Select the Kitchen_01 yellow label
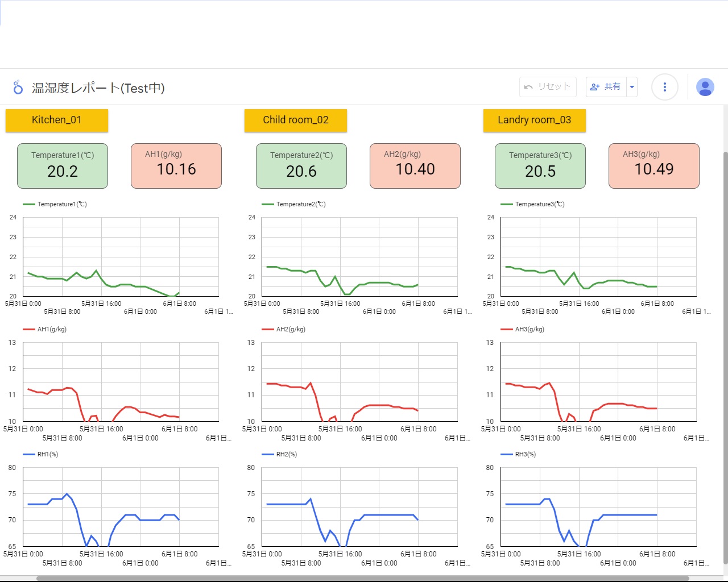 pyautogui.click(x=57, y=120)
